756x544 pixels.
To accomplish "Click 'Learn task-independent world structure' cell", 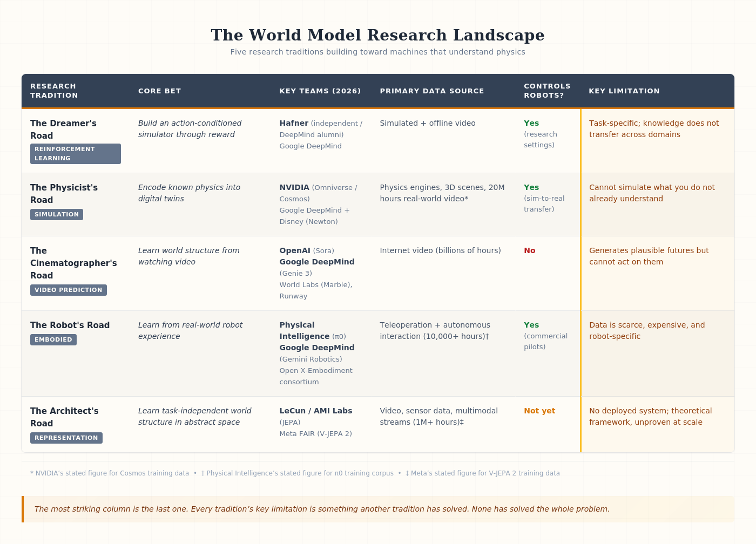I will point(194,417).
